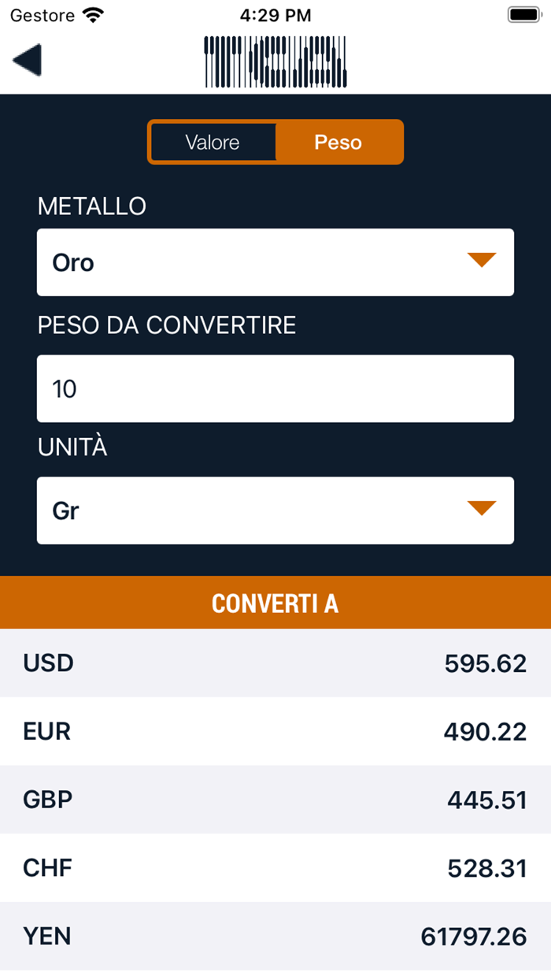Expand the Unità dropdown showing Gr
Viewport: 551px width, 980px height.
tap(275, 510)
